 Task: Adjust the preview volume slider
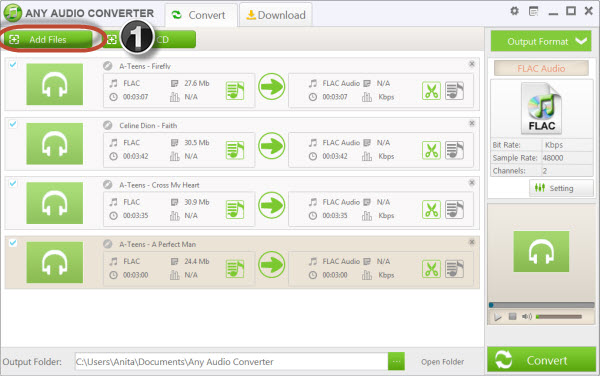[x=559, y=316]
